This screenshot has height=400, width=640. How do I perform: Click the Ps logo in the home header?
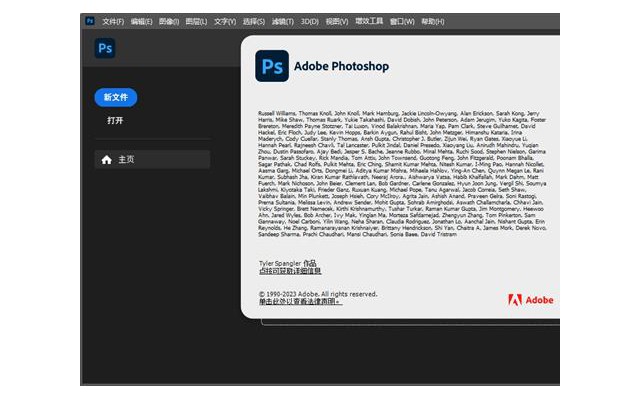(x=105, y=48)
